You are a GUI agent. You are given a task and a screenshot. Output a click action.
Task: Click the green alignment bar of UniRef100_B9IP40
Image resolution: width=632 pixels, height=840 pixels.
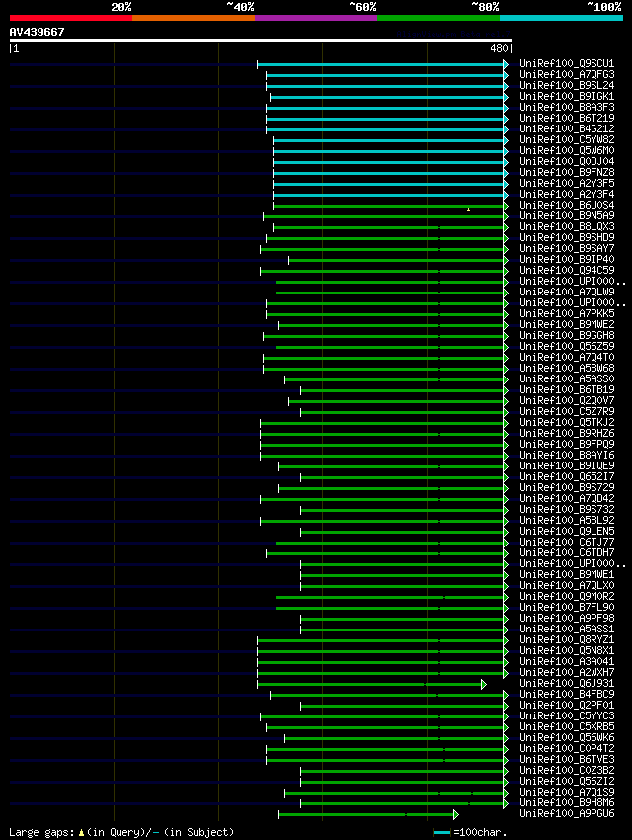pos(396,260)
